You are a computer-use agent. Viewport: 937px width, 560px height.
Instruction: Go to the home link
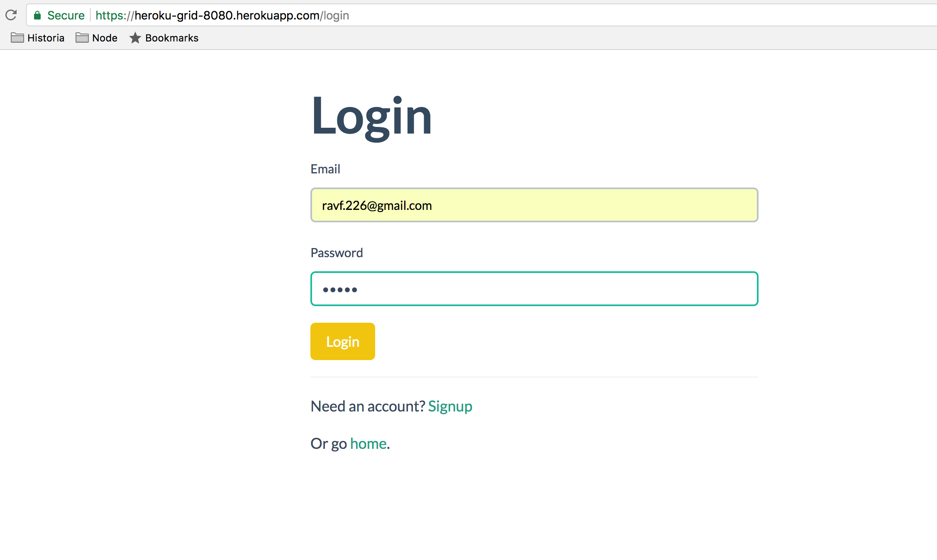[x=368, y=444]
